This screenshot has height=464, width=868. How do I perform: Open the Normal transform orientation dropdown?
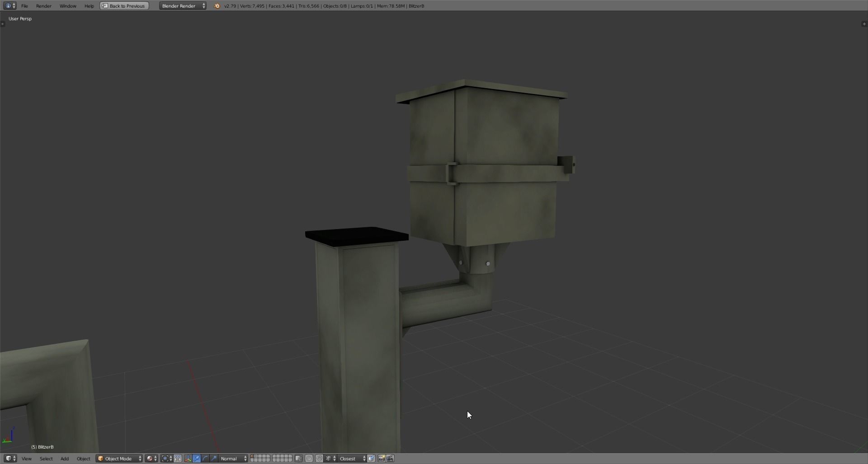click(x=233, y=459)
